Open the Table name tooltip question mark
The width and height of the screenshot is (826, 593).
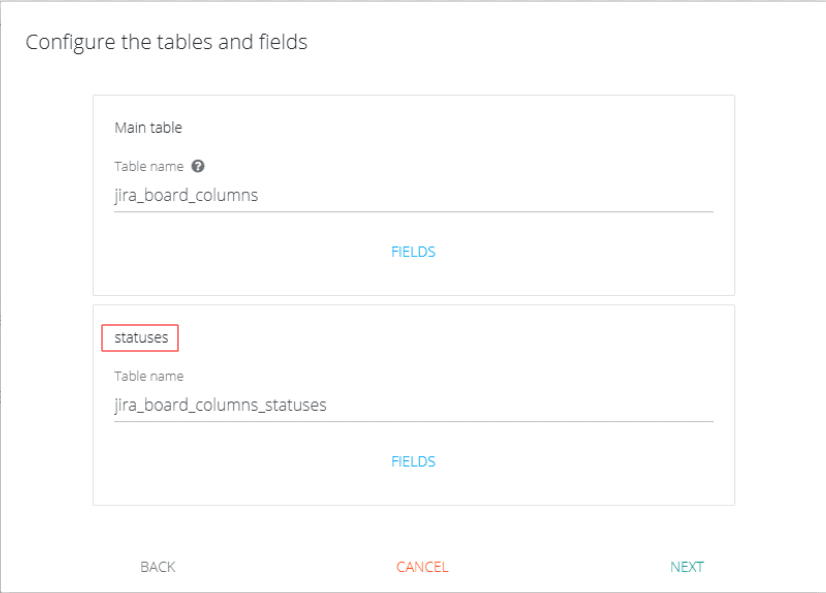[x=197, y=166]
